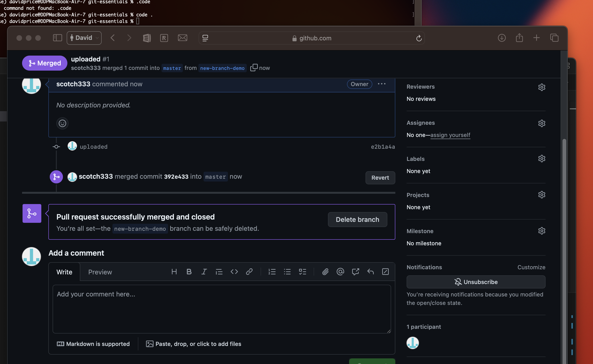This screenshot has width=593, height=364.
Task: Show the tab overview
Action: (x=554, y=38)
